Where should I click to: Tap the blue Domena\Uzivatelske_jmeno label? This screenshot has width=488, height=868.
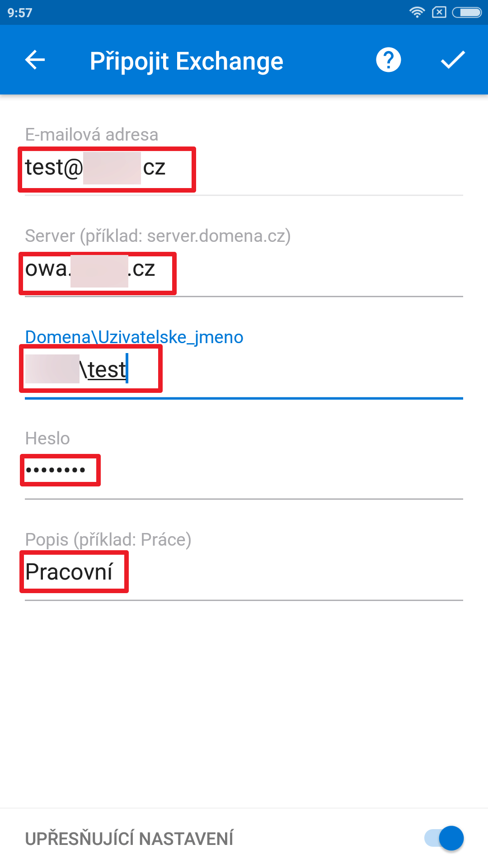point(134,337)
